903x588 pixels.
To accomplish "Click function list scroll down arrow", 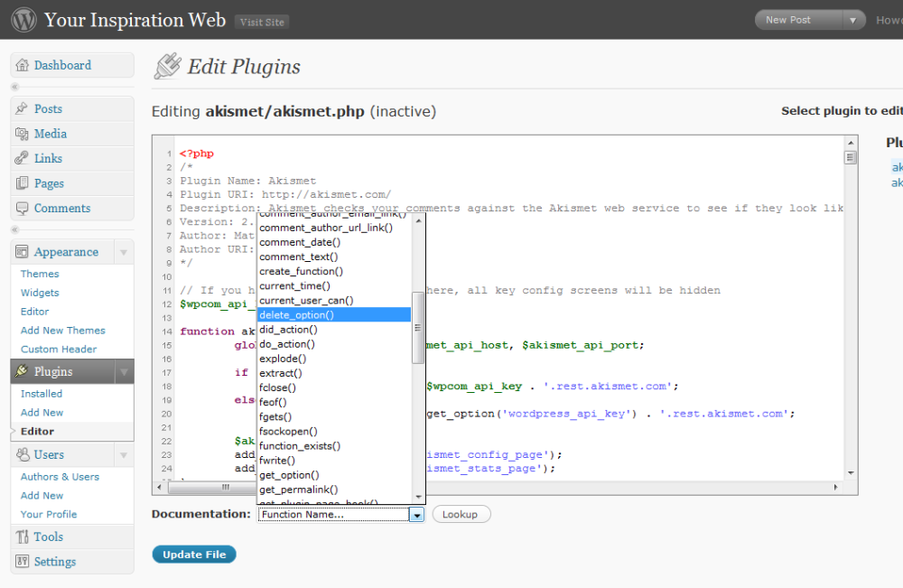I will (x=418, y=497).
